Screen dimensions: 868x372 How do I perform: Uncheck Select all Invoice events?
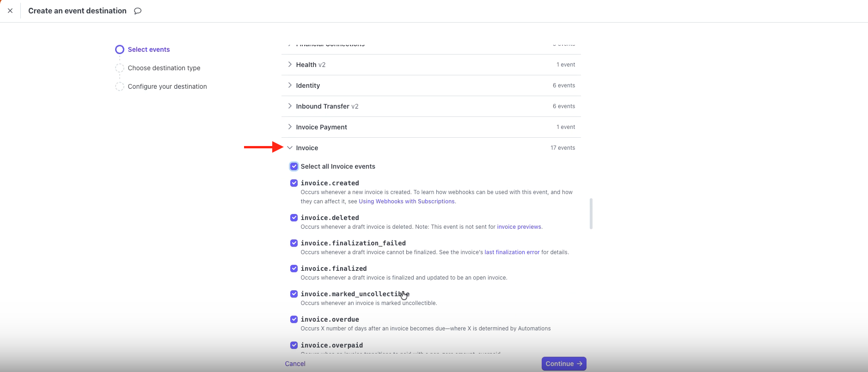(x=294, y=166)
